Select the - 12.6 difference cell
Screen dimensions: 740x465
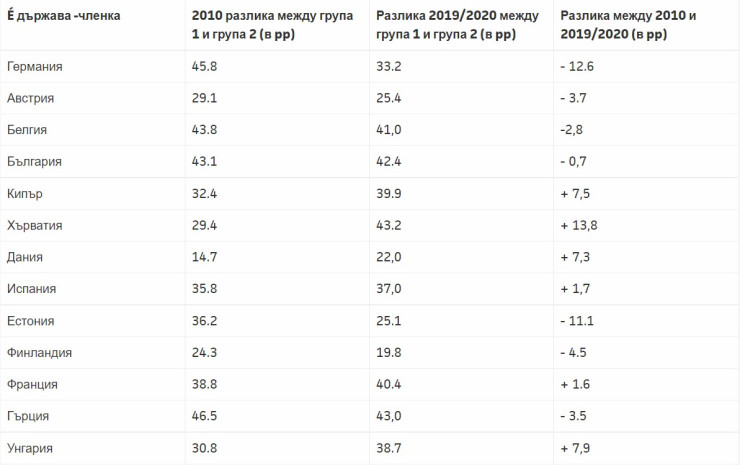point(578,66)
